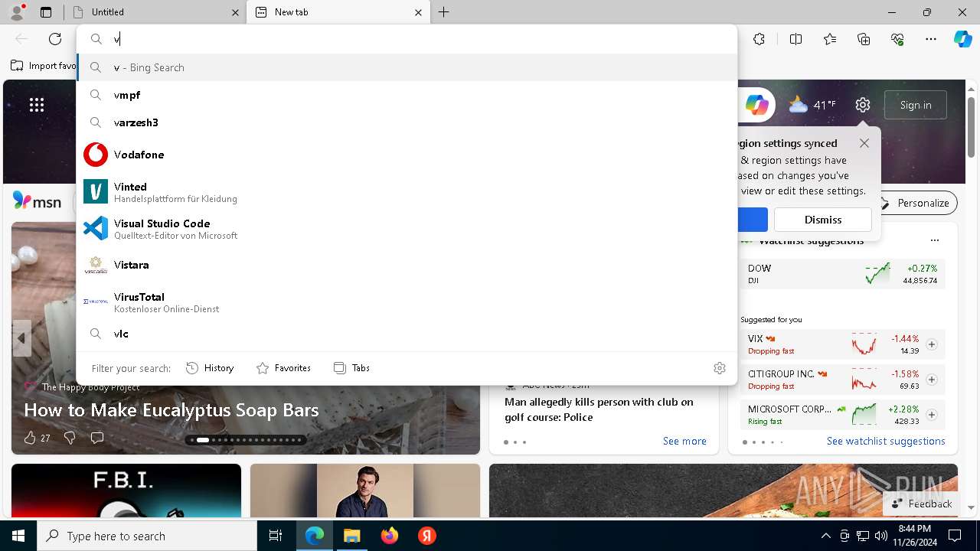Click the See more news link
The image size is (980, 551).
pos(684,441)
